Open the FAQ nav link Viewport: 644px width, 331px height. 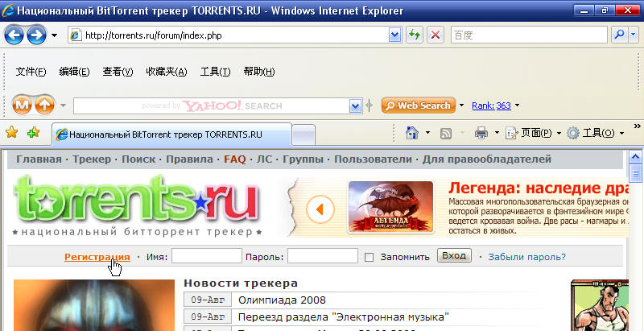point(235,159)
